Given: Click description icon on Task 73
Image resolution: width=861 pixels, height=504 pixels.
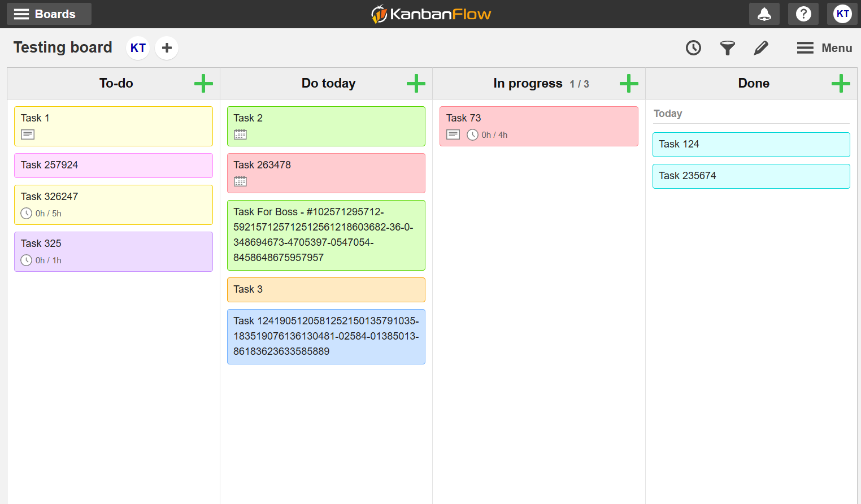Looking at the screenshot, I should [453, 134].
